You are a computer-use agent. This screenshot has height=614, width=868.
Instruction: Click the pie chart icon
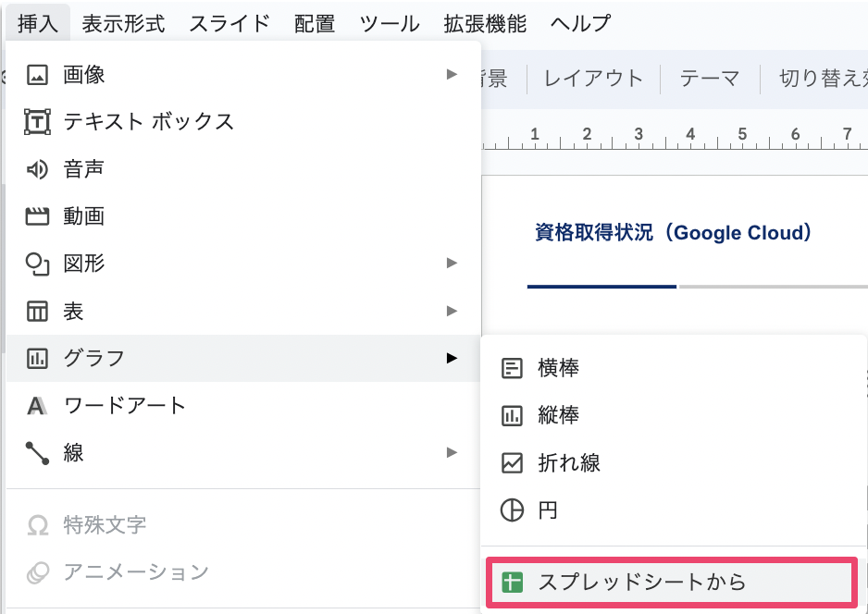pos(512,510)
